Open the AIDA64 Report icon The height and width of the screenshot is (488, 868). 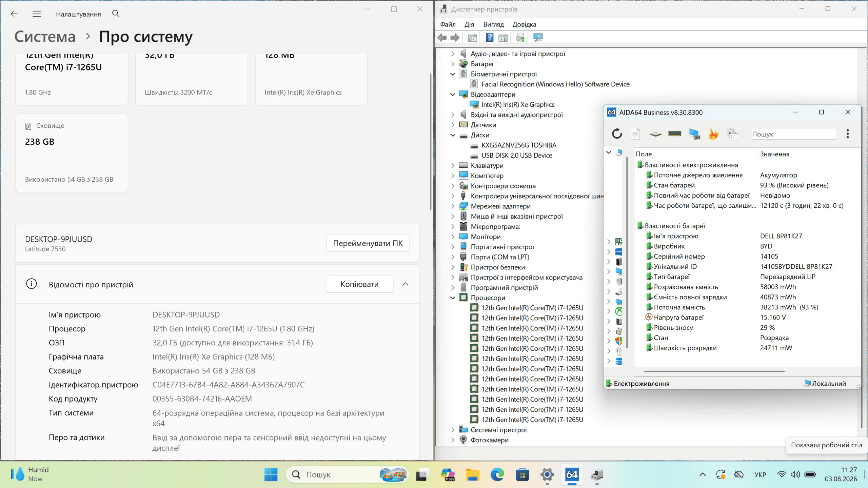635,134
